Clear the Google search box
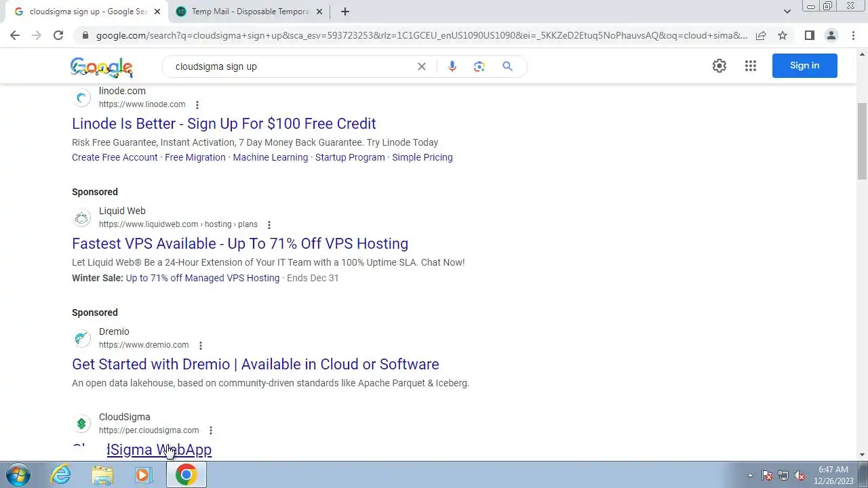 click(422, 66)
